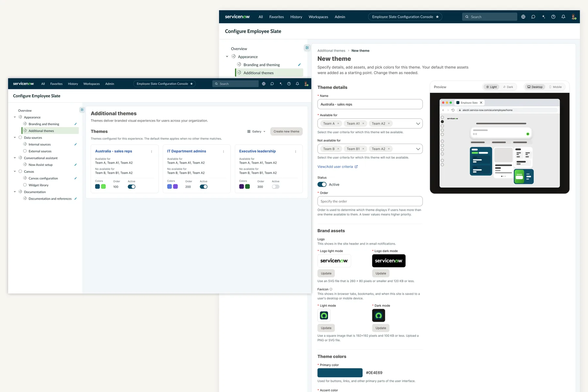Switch preview to Dark mode
588x392 pixels.
(x=508, y=87)
